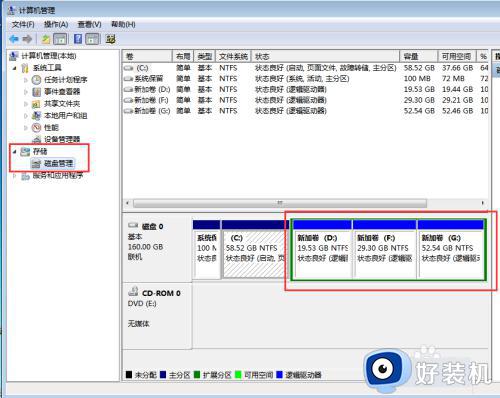Expand the 任务计划程序 node arrow

26,80
